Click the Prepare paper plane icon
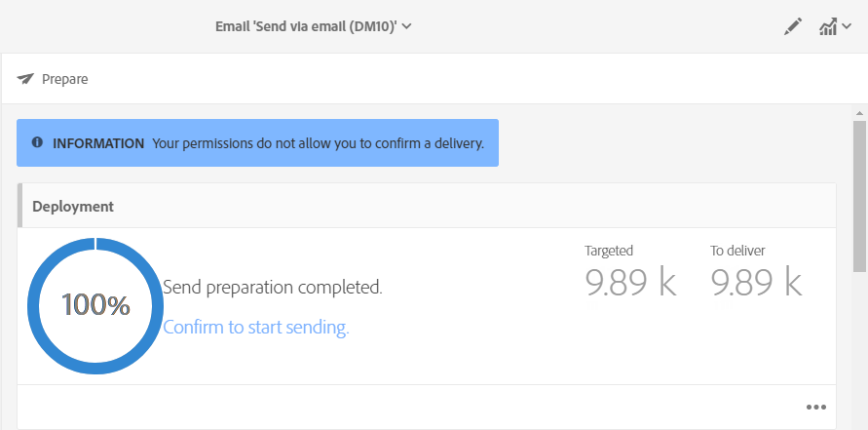The width and height of the screenshot is (868, 430). pyautogui.click(x=25, y=79)
